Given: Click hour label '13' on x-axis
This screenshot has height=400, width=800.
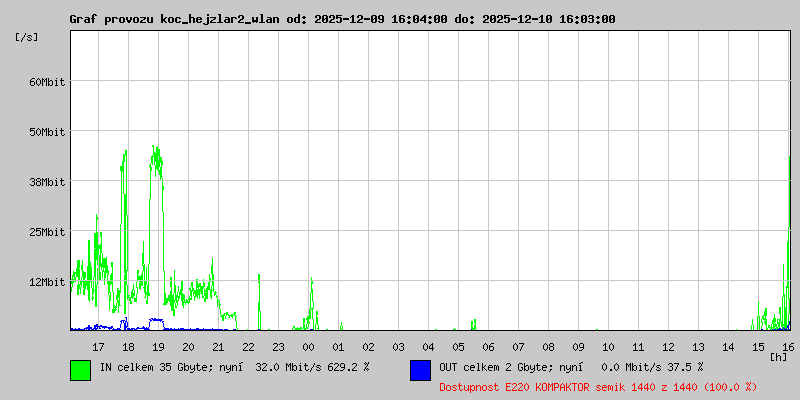Looking at the screenshot, I should pos(698,347).
